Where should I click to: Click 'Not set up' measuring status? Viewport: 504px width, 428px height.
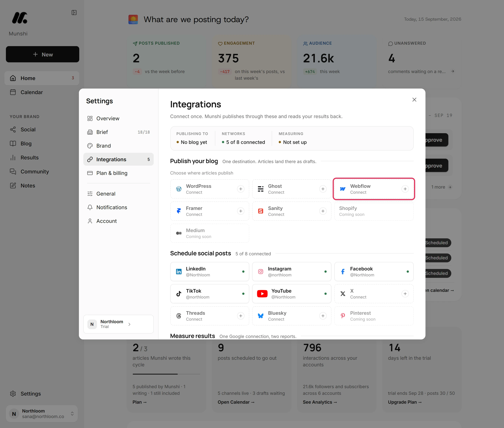(x=293, y=142)
